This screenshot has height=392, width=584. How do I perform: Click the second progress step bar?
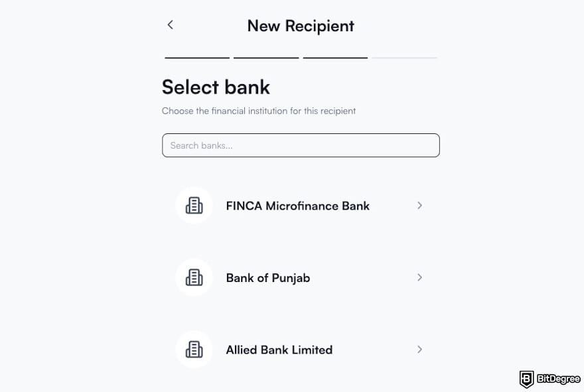click(265, 58)
